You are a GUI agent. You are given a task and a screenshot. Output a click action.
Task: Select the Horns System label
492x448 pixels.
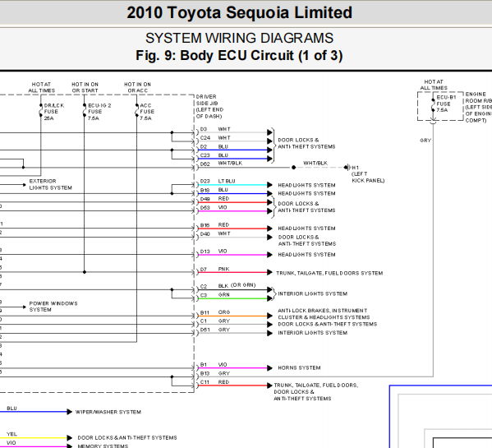coord(299,368)
